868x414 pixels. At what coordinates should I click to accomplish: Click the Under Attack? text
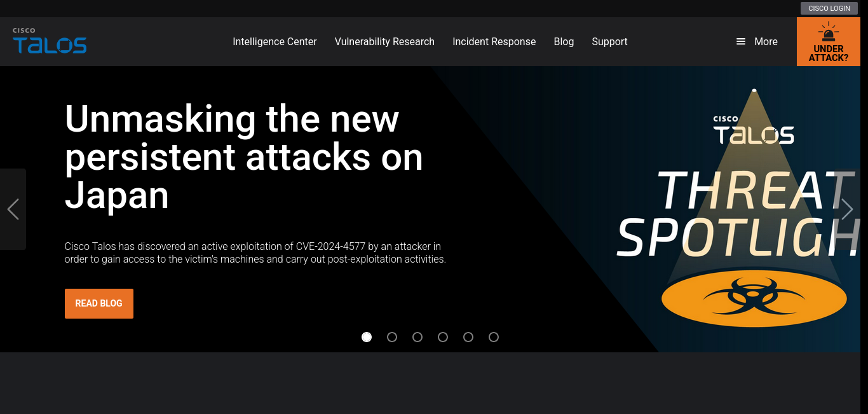click(829, 53)
